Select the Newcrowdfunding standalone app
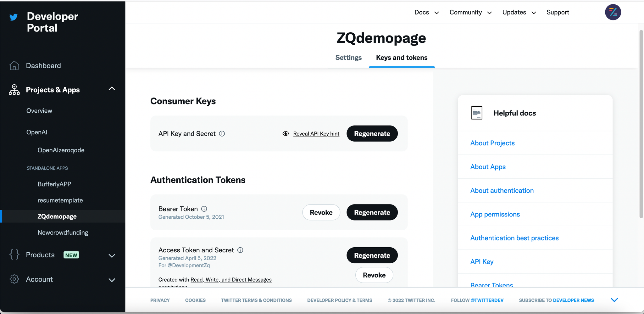 pyautogui.click(x=63, y=233)
